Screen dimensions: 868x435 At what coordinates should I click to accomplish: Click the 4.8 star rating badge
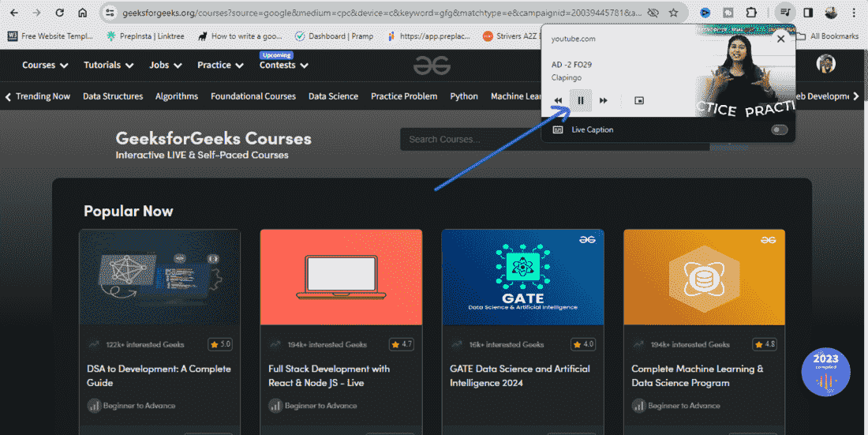pos(765,344)
